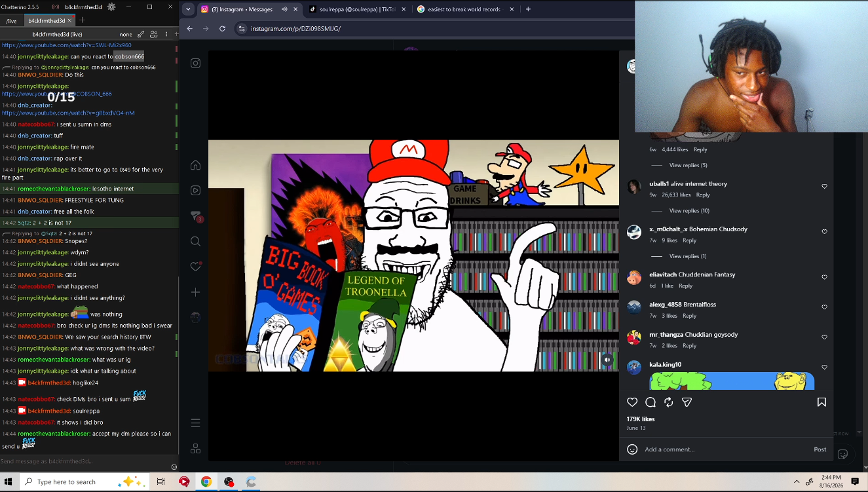Click the comment bubble icon
The image size is (868, 492).
(x=651, y=402)
